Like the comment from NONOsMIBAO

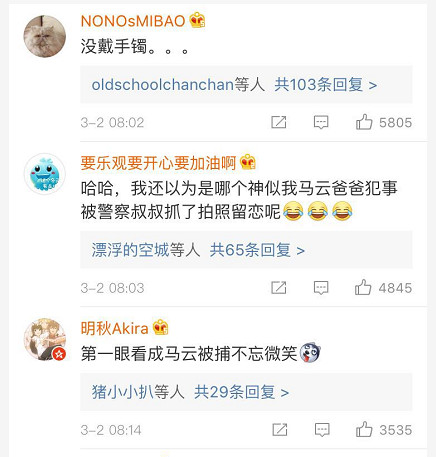click(364, 122)
